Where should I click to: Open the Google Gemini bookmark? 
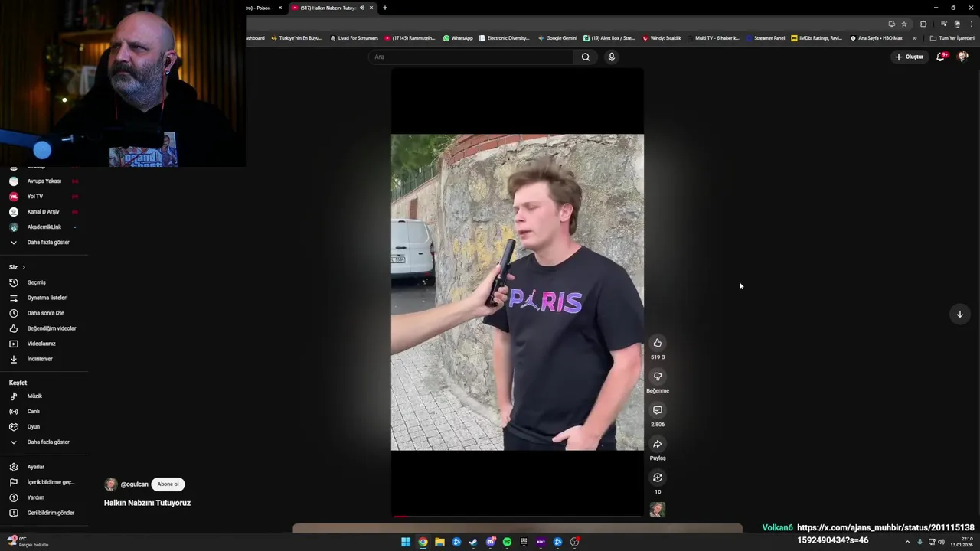(x=557, y=38)
